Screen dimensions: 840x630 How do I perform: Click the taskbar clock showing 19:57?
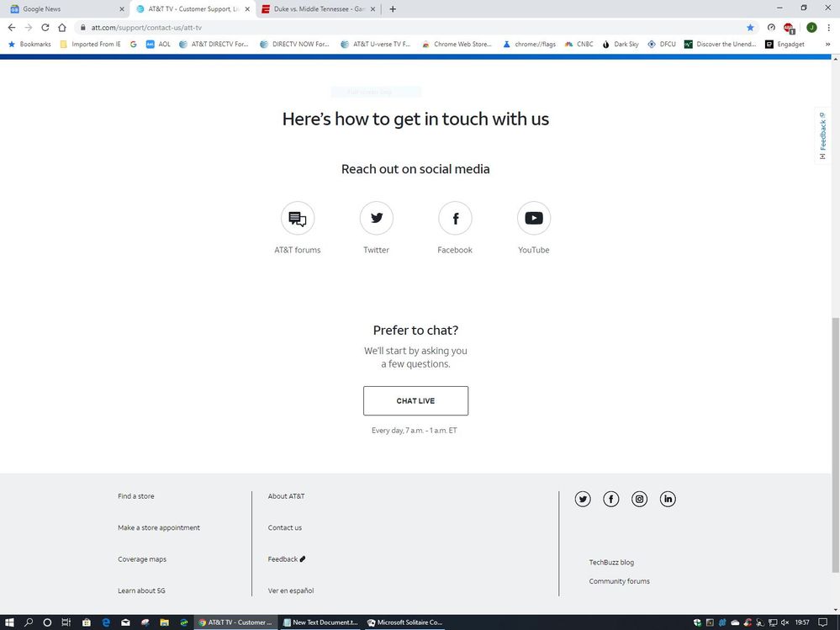(x=802, y=622)
